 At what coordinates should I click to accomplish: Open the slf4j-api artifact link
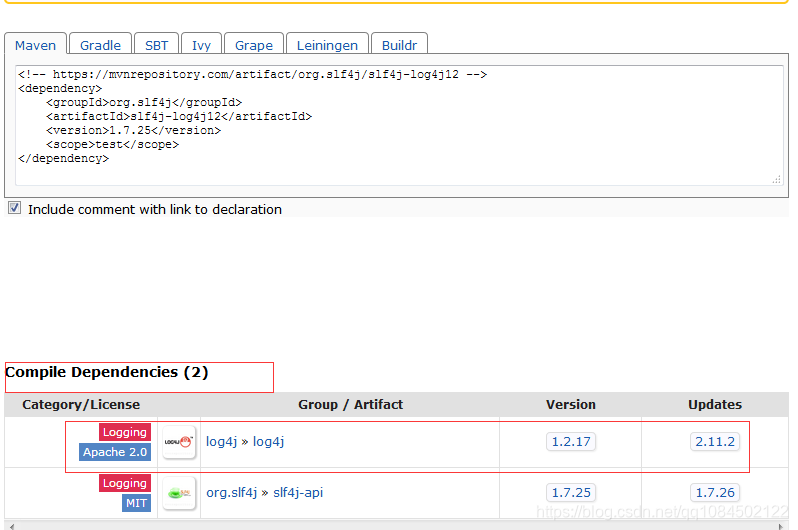pos(298,492)
